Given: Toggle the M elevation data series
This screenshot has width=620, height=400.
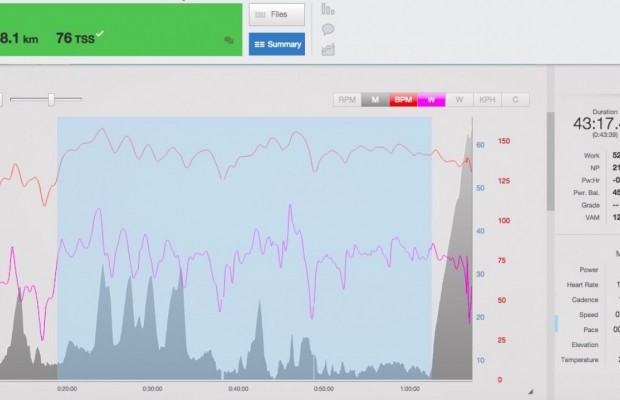Looking at the screenshot, I should click(375, 100).
